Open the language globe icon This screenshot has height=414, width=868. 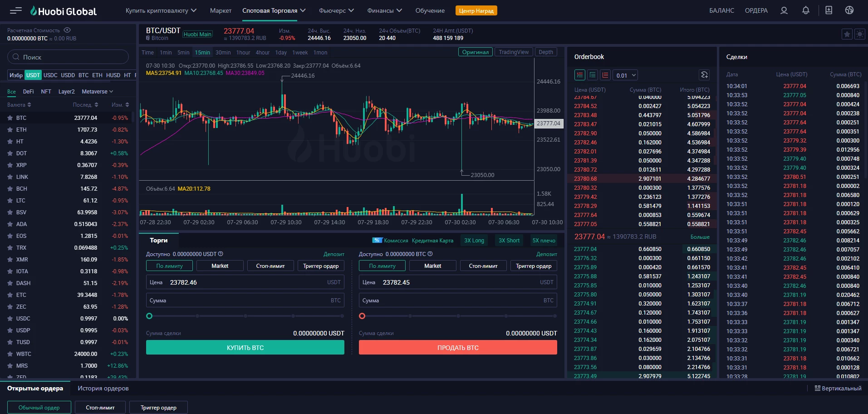coord(849,10)
